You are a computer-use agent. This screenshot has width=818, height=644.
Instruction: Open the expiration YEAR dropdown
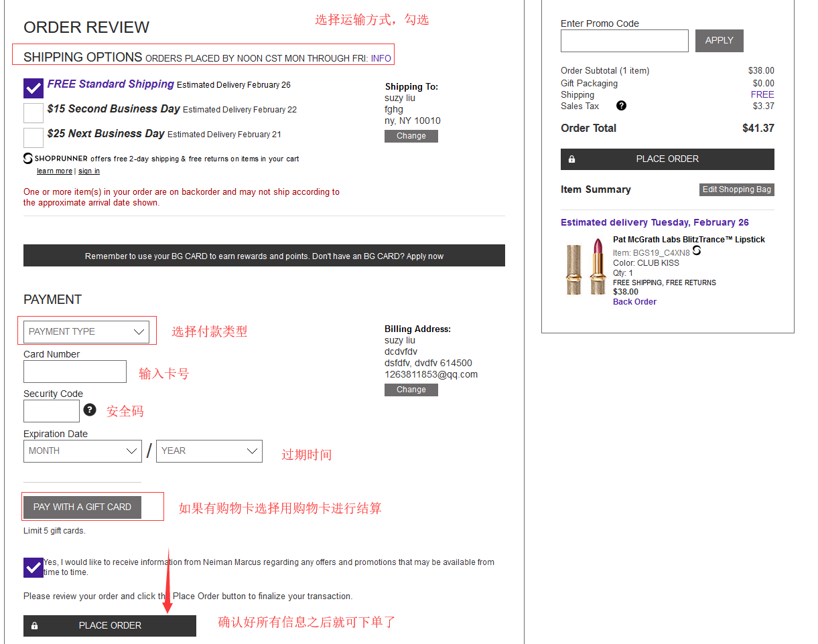(x=209, y=451)
